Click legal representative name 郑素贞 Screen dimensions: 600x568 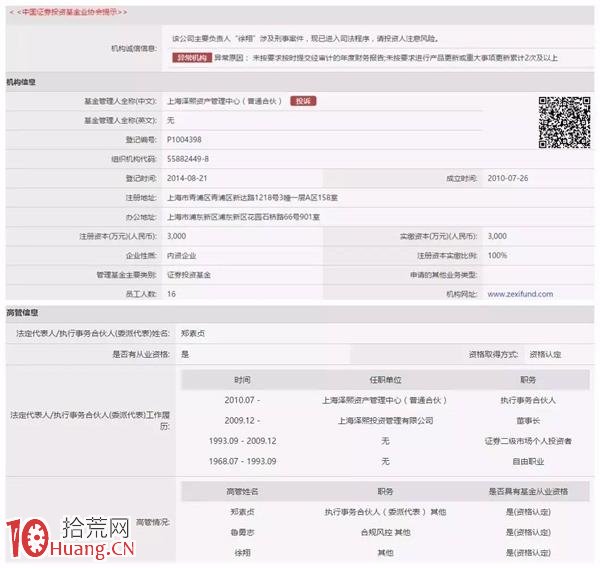[x=193, y=333]
